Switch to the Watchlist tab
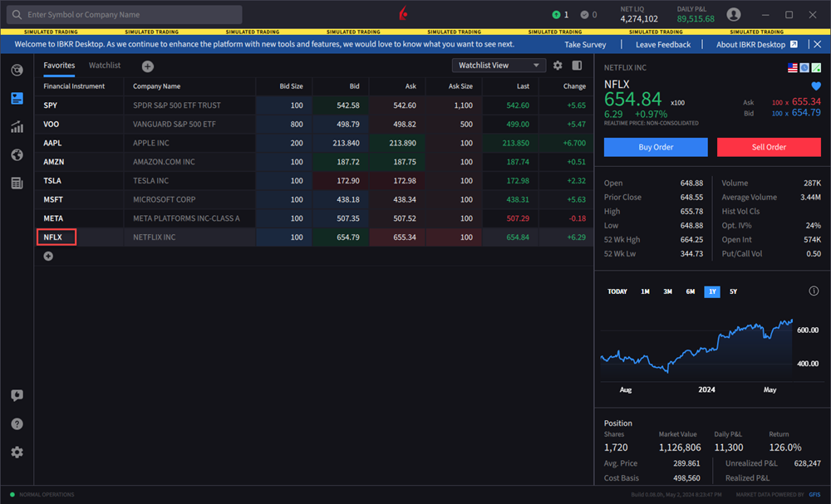The width and height of the screenshot is (831, 504). coord(105,65)
